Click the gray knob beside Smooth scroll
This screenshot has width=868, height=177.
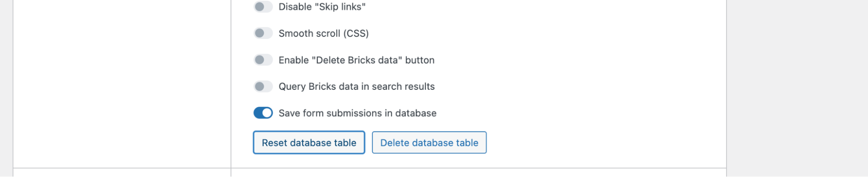[260, 33]
